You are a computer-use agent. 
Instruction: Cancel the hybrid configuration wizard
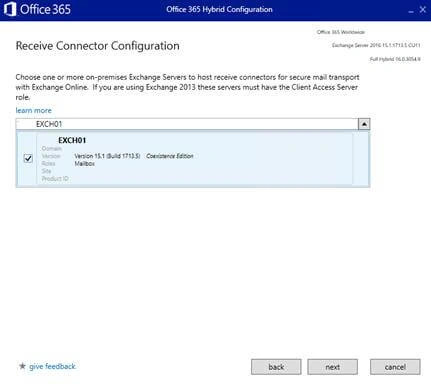(x=395, y=367)
